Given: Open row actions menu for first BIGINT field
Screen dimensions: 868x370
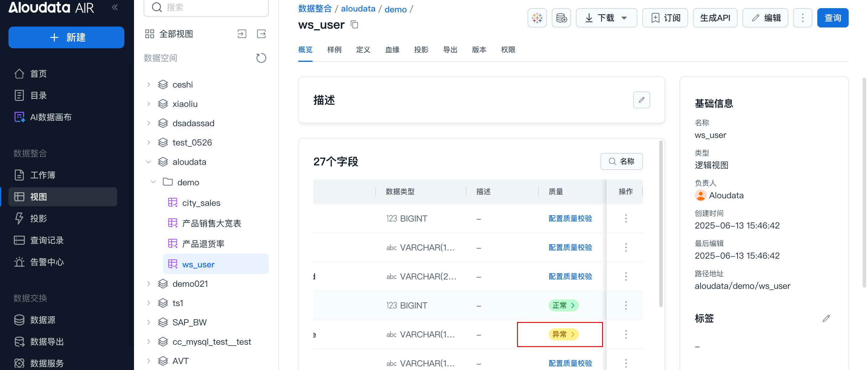Looking at the screenshot, I should [x=626, y=218].
